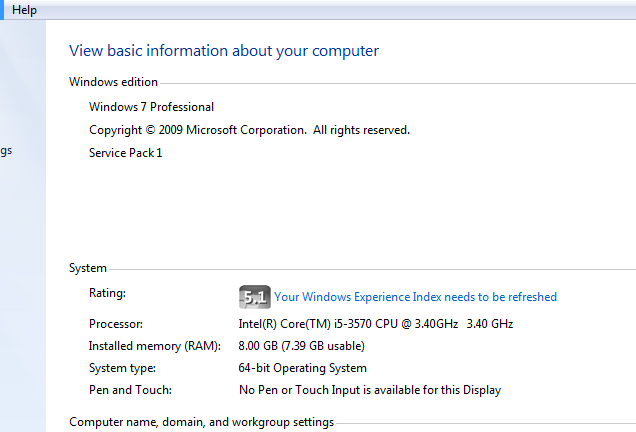Click the Microsoft Corporation copyright line
636x432 pixels.
click(x=249, y=130)
